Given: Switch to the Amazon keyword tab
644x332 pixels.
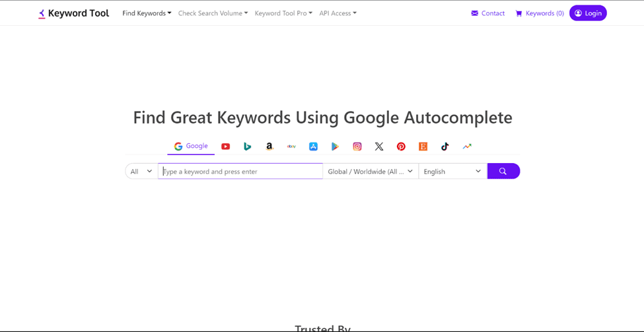Looking at the screenshot, I should pos(269,147).
